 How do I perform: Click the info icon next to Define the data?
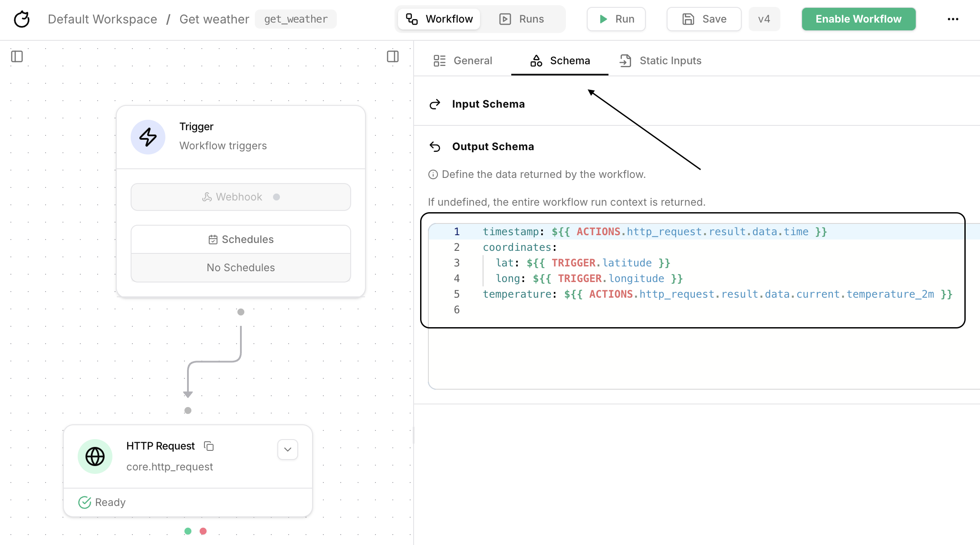433,174
